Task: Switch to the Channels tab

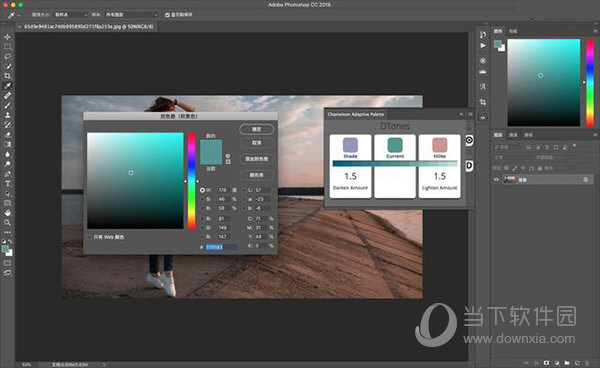Action: [x=514, y=135]
